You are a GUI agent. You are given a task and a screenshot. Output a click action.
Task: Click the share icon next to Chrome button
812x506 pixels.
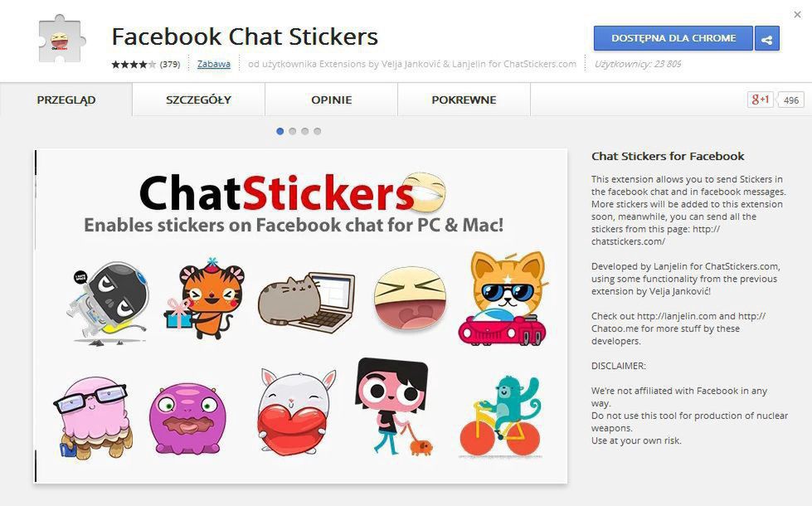tap(767, 39)
